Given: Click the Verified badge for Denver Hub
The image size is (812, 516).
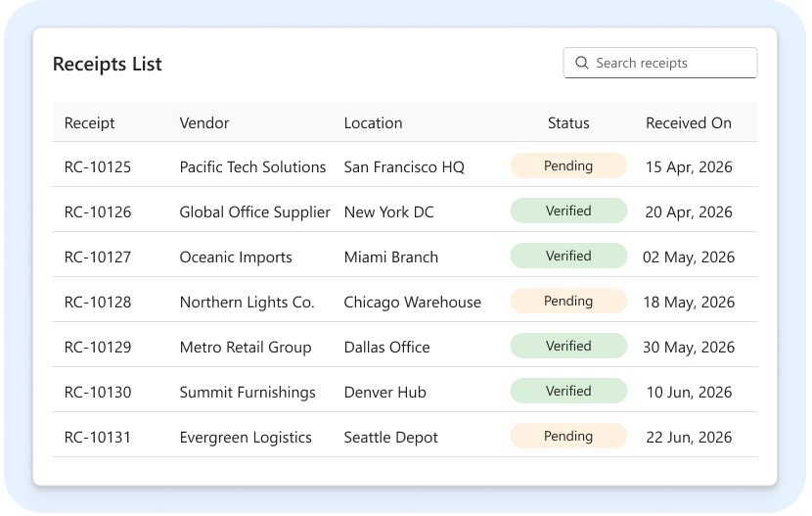Looking at the screenshot, I should (x=568, y=391).
